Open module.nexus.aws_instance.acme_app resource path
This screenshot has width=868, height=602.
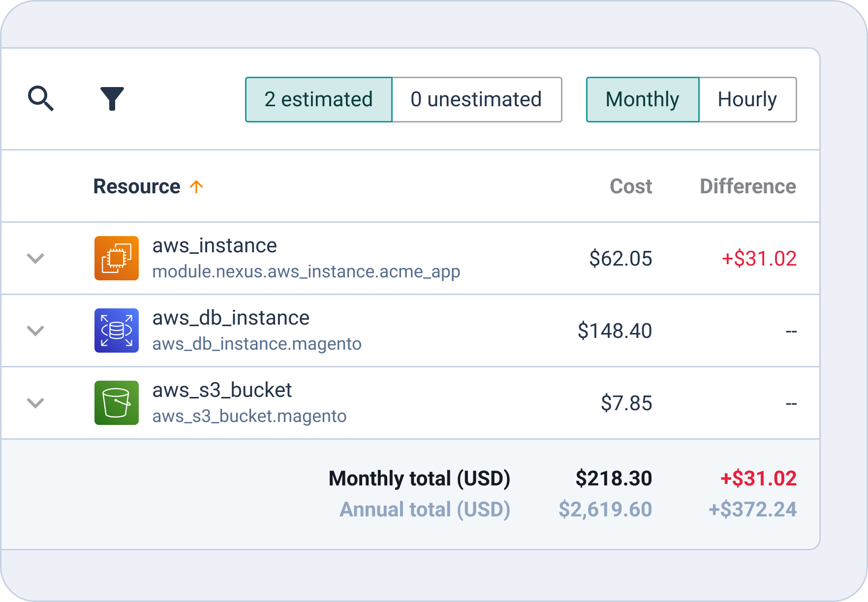(x=306, y=271)
